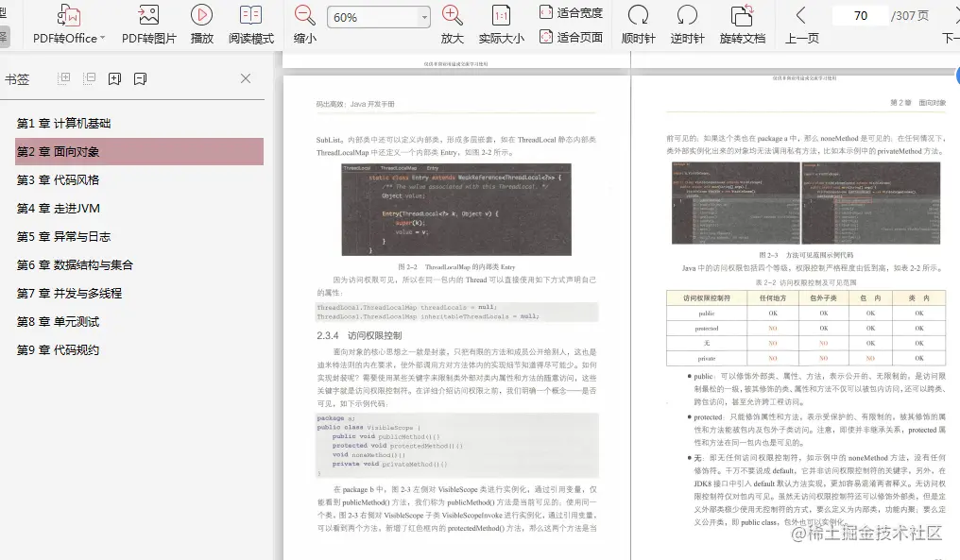Click the 图 2-3 code screenshot on right page

[x=806, y=203]
